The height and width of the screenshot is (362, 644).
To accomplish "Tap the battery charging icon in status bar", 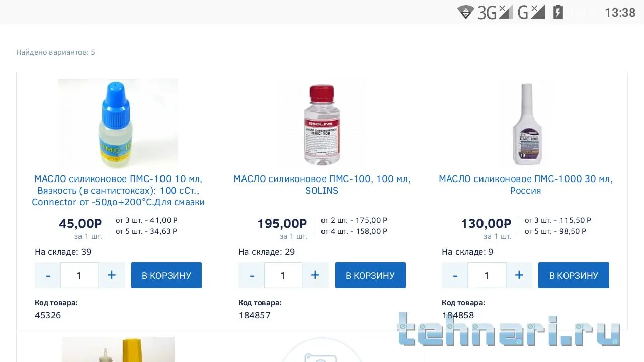I will 558,12.
